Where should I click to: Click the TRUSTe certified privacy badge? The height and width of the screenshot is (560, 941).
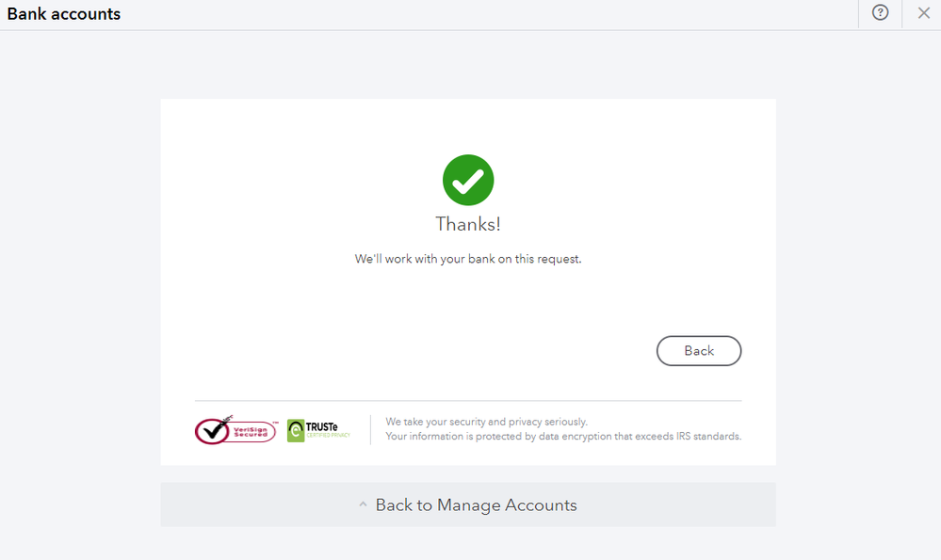318,430
